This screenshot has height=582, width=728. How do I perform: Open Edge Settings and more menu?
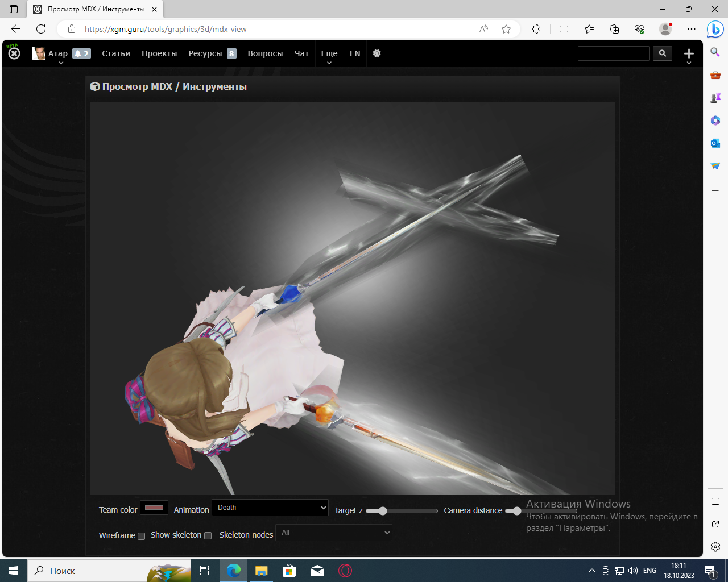point(691,29)
